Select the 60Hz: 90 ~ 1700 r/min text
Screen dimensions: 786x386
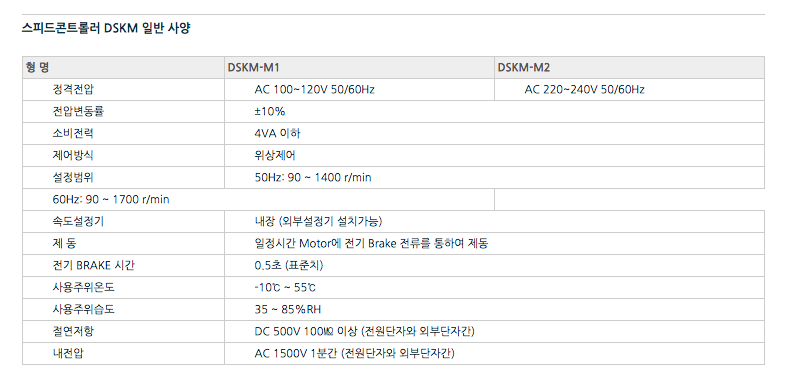(x=111, y=200)
